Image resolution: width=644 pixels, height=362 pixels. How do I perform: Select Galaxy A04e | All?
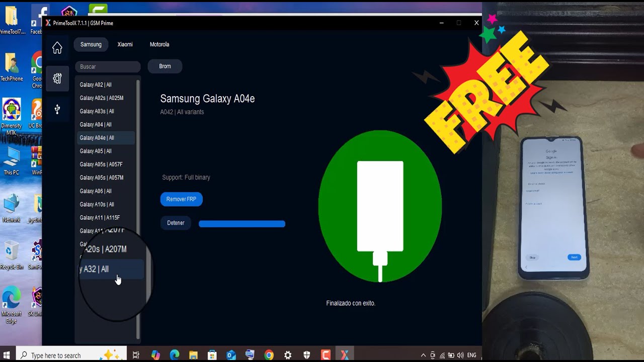pos(106,138)
